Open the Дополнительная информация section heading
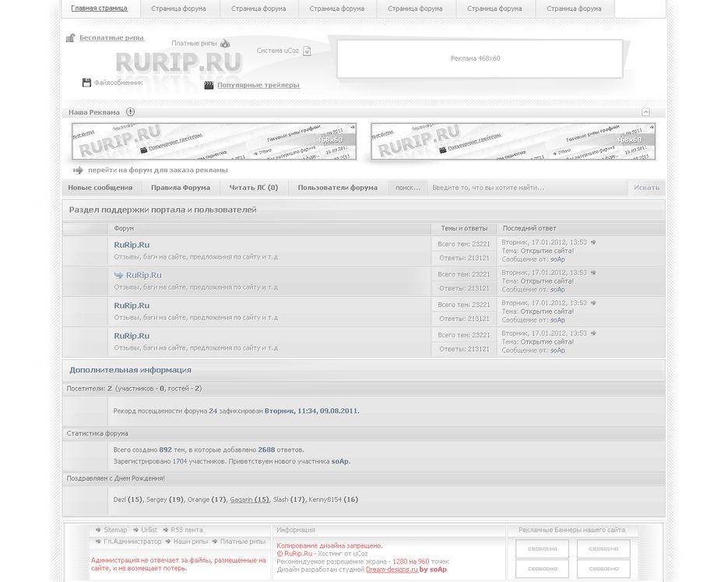728x582 pixels. (131, 370)
